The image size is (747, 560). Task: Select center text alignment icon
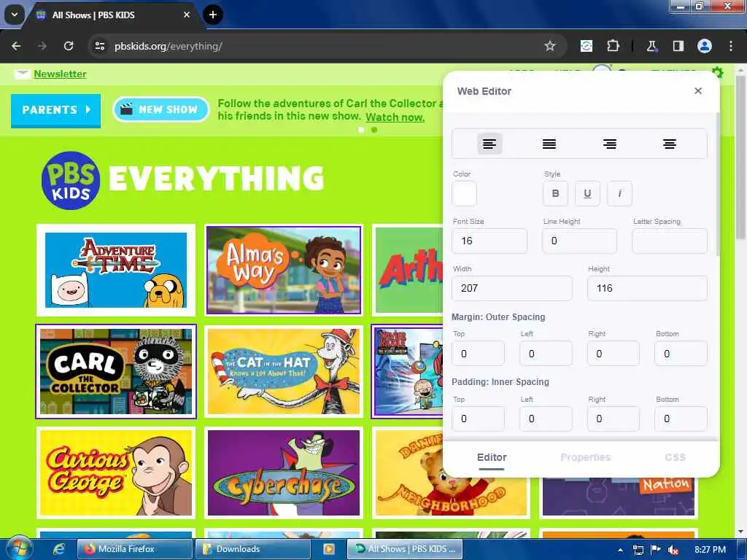coord(670,144)
